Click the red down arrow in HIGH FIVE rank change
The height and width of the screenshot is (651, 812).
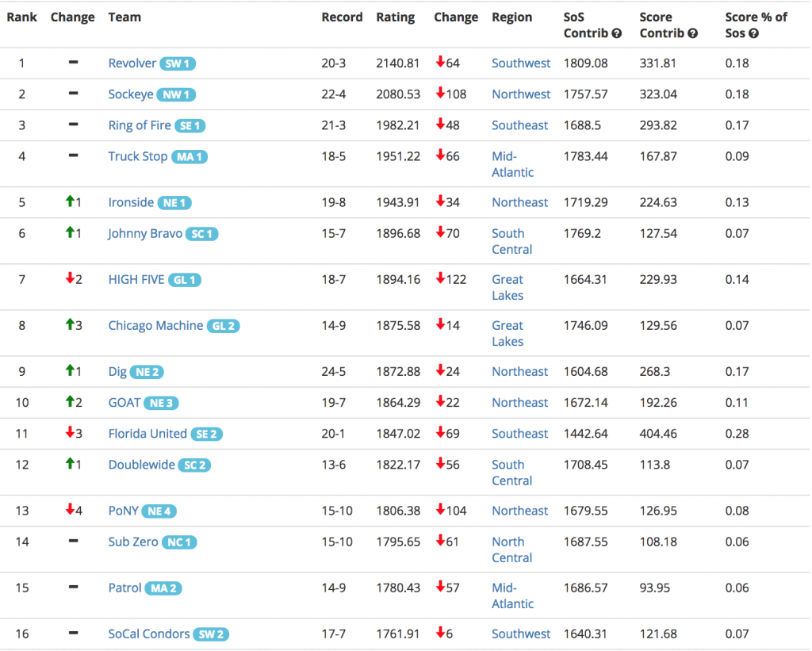(70, 279)
